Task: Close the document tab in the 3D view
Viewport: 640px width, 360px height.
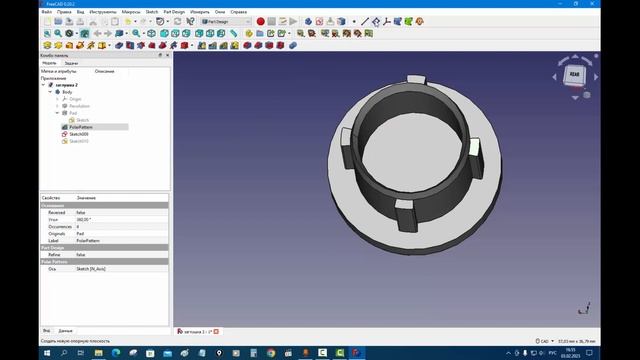Action: (x=216, y=331)
